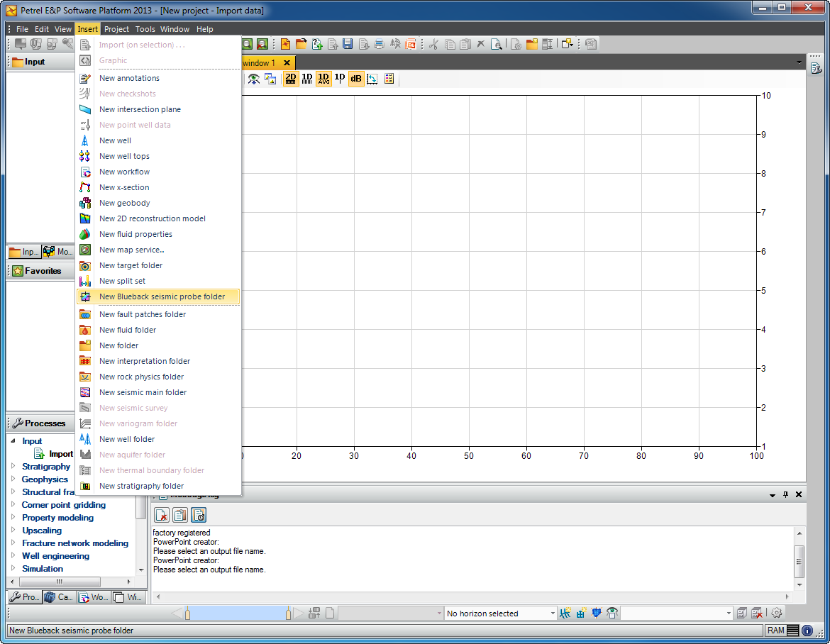Collapse the Input process node

click(x=13, y=440)
